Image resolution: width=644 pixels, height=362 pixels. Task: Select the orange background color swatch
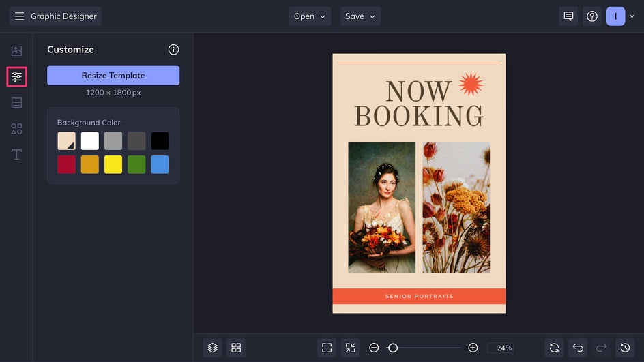[90, 164]
